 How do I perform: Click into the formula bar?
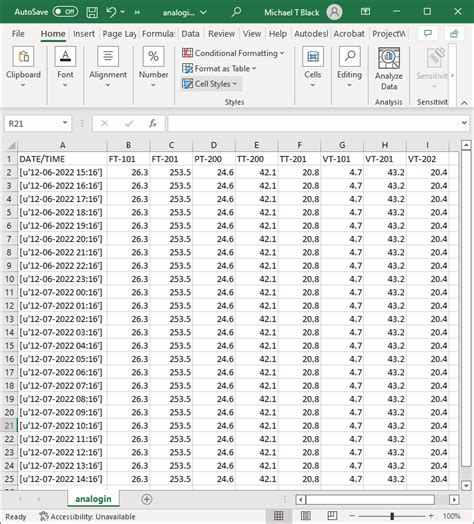(314, 124)
